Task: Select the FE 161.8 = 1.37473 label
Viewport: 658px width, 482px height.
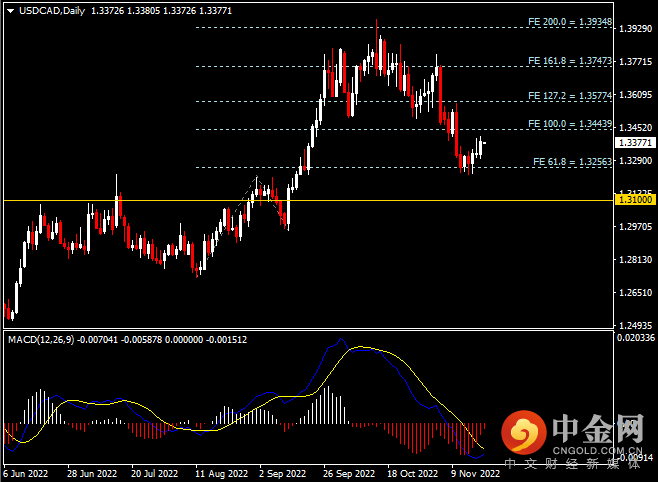Action: 569,61
